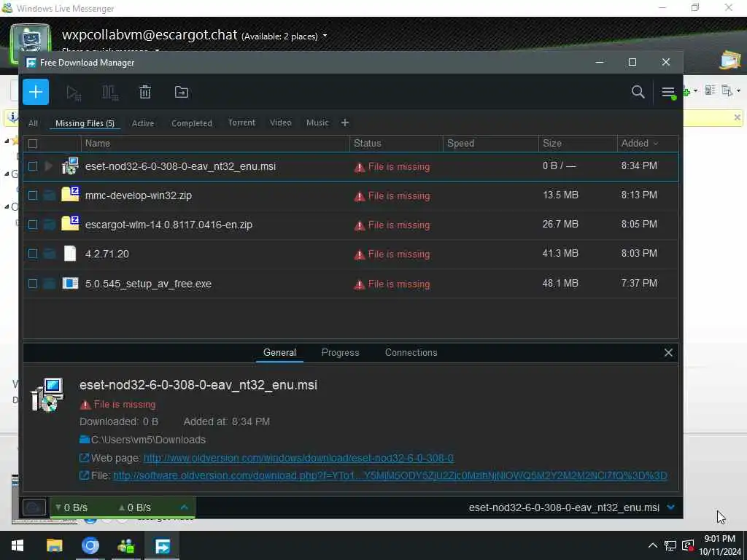Switch to the General details tab
The image size is (747, 560).
pyautogui.click(x=279, y=352)
